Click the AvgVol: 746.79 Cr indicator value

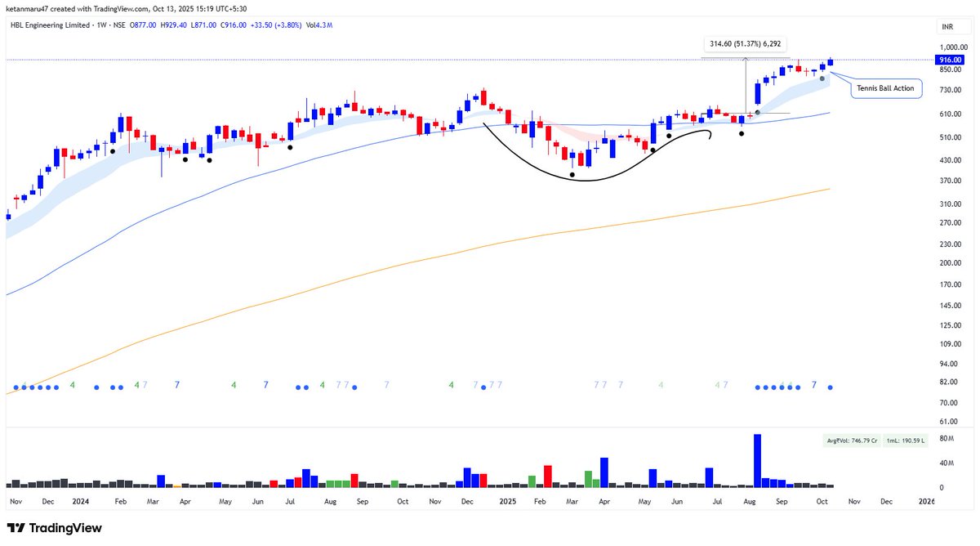point(852,441)
